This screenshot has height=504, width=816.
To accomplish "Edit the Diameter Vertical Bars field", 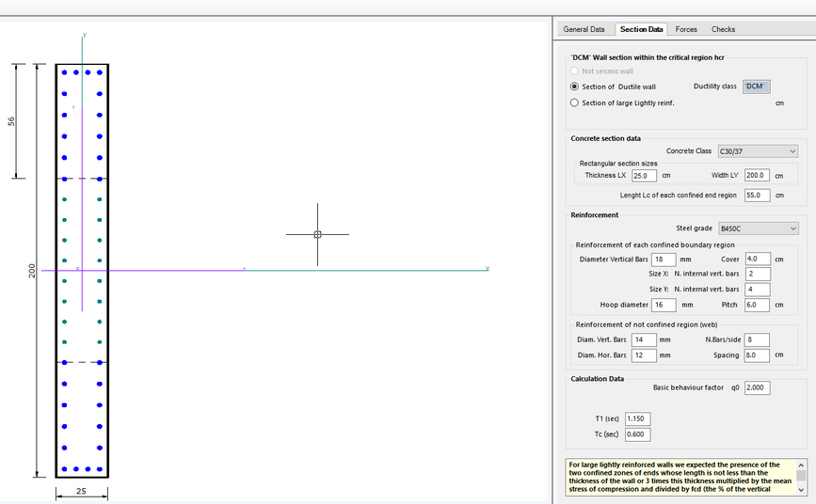I will point(664,259).
